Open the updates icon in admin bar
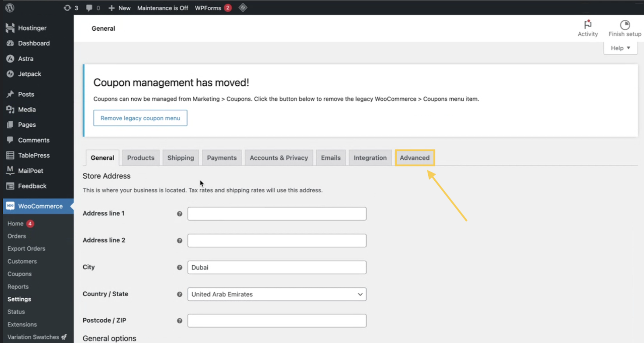This screenshot has width=644, height=343. click(67, 8)
